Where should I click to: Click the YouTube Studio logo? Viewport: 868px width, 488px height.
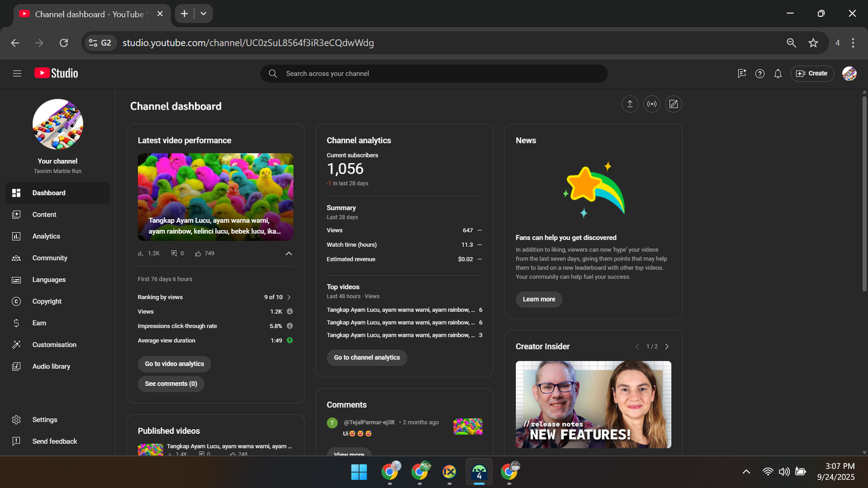56,73
